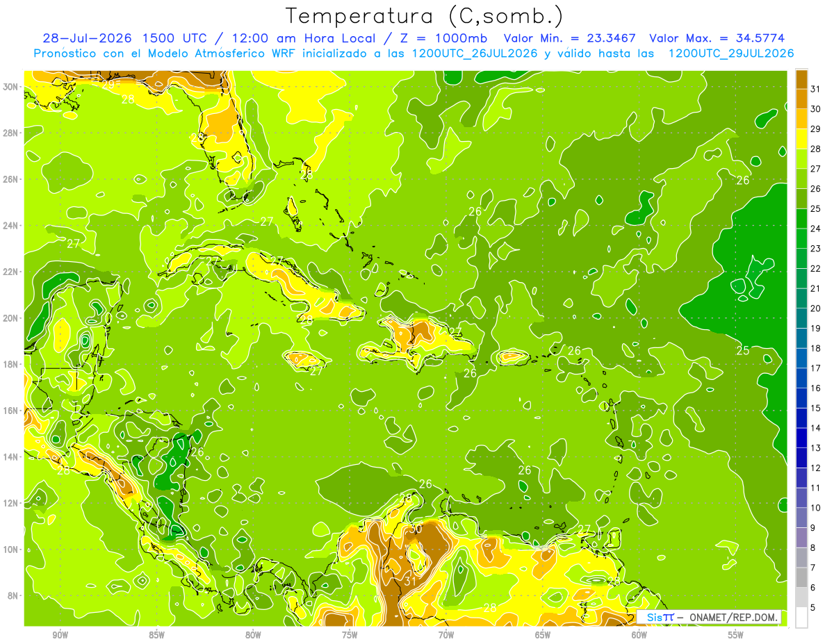Click the "1200UTC_29JUL2026" valid-until time
This screenshot has width=834, height=644.
pos(731,53)
